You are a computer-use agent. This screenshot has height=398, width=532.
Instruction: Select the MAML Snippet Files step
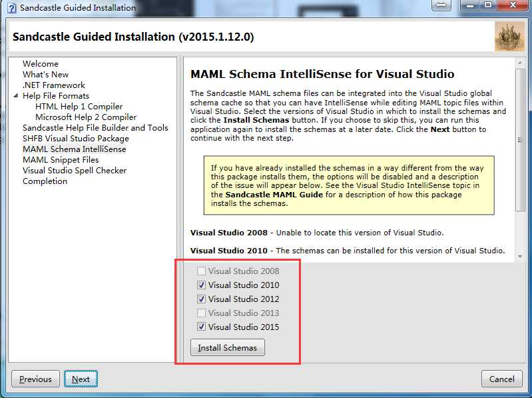[61, 160]
